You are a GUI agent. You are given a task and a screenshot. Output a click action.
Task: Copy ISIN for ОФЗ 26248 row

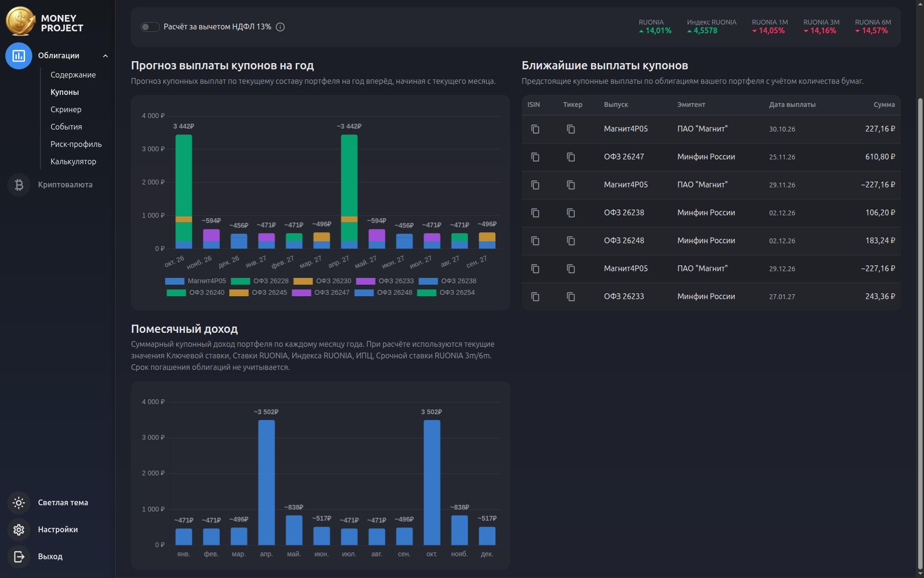pos(535,241)
